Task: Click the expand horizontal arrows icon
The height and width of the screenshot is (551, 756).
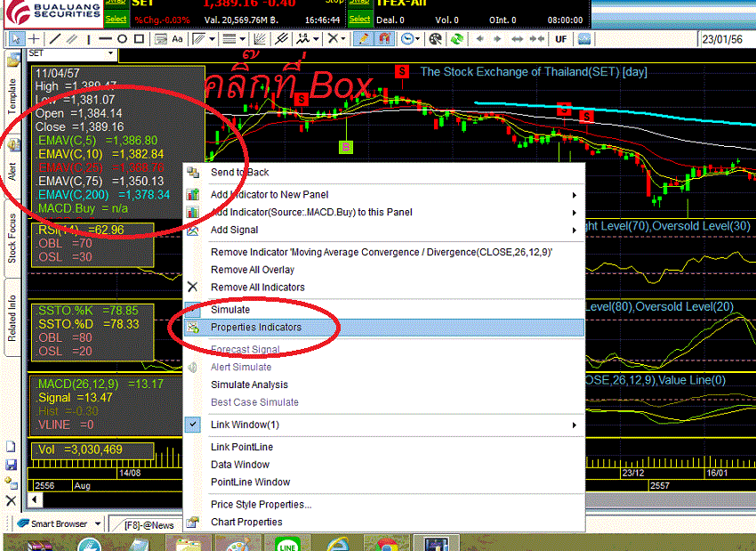Action: point(517,39)
